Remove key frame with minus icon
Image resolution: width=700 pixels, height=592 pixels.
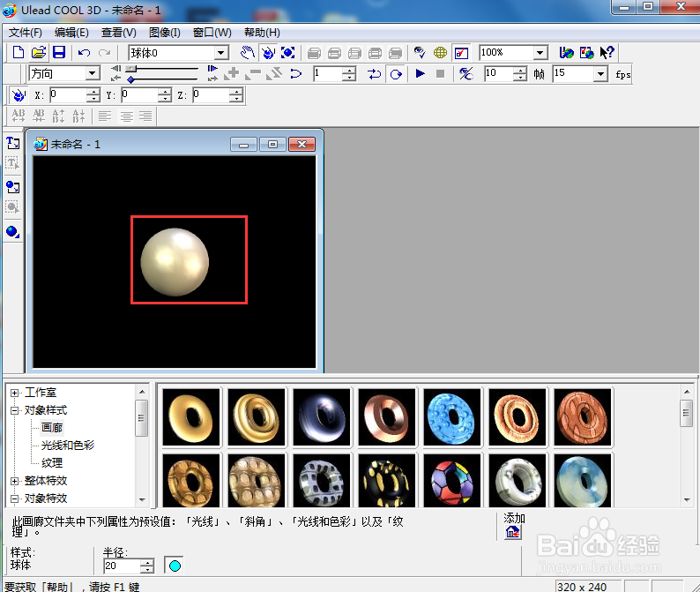(x=253, y=74)
